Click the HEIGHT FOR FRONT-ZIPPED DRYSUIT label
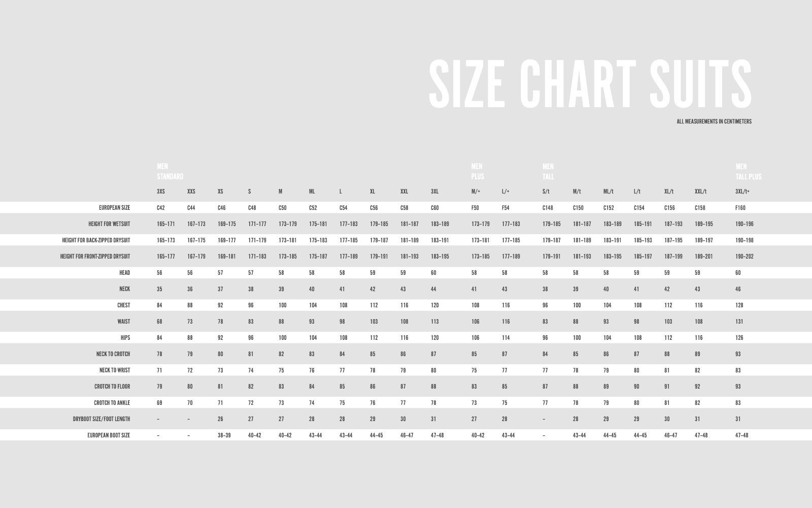 point(95,257)
